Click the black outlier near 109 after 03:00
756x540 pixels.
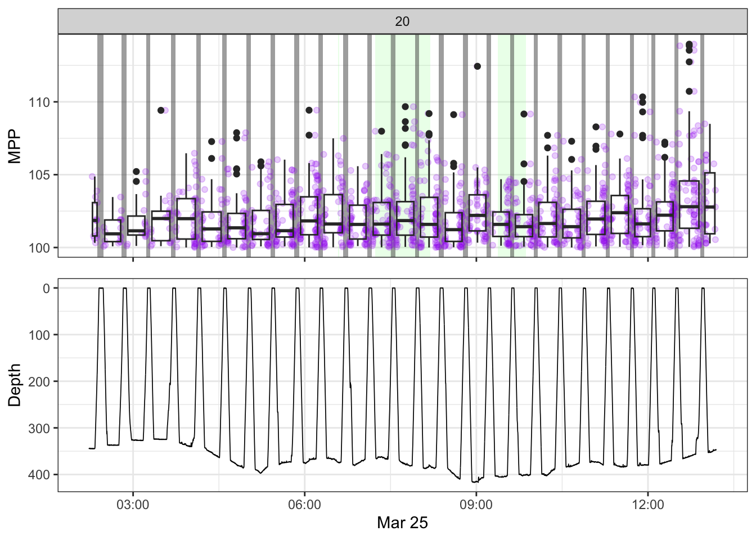coord(161,110)
